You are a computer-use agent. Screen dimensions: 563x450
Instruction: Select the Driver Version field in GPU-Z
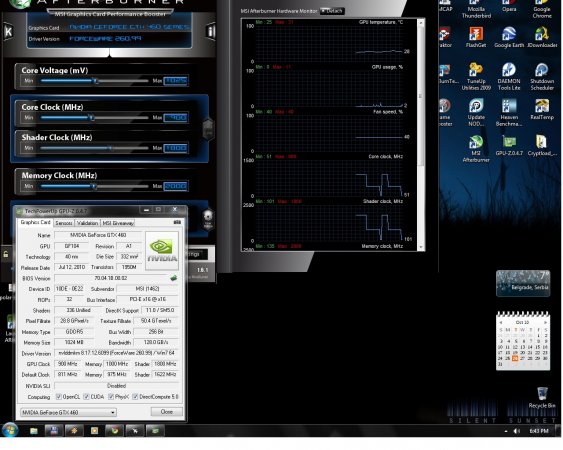[116, 353]
